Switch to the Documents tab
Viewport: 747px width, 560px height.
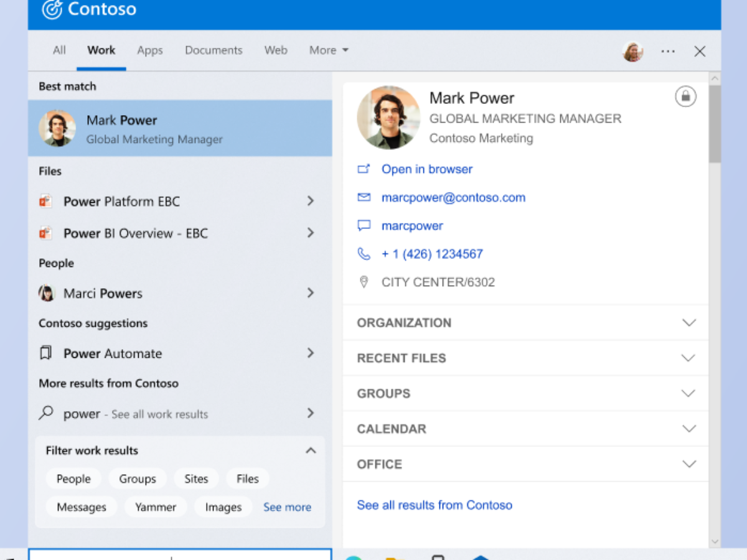pos(214,50)
